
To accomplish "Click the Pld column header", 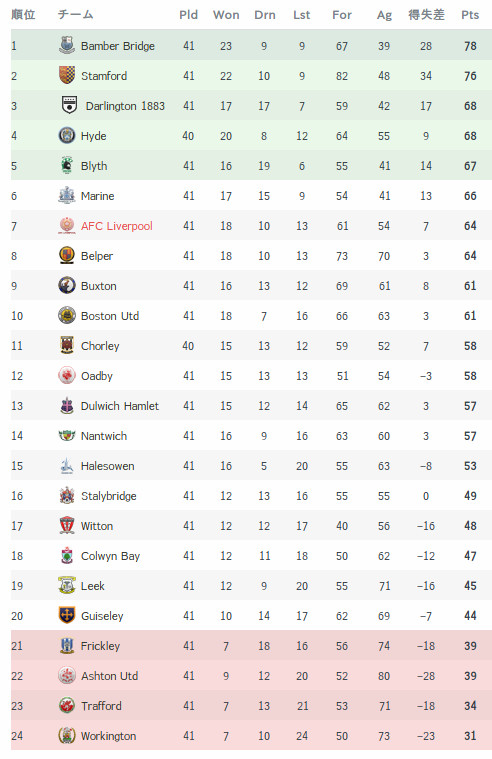I will click(x=188, y=15).
